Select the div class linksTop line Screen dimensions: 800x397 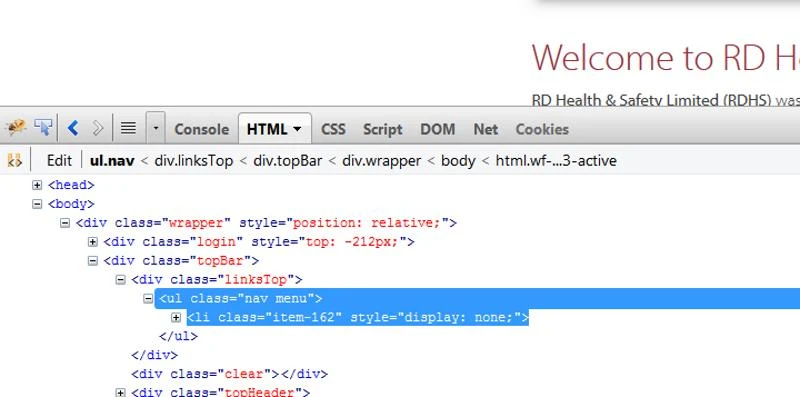point(216,280)
